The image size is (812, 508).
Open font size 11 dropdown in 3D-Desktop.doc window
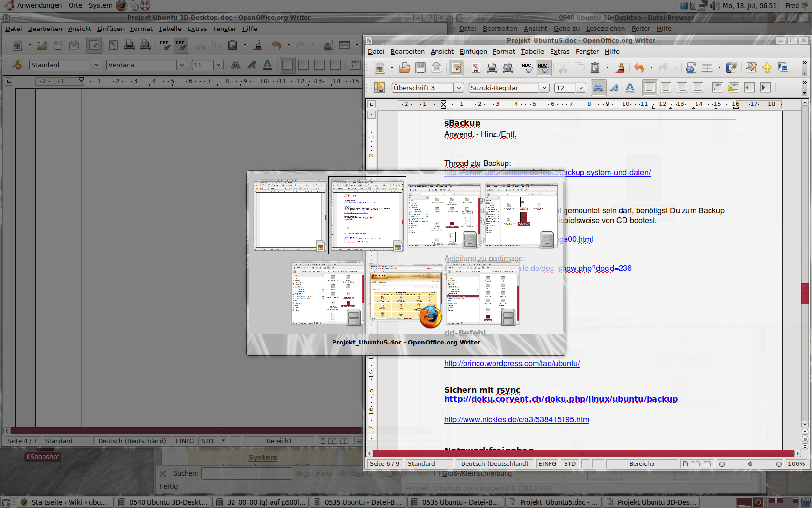[218, 65]
